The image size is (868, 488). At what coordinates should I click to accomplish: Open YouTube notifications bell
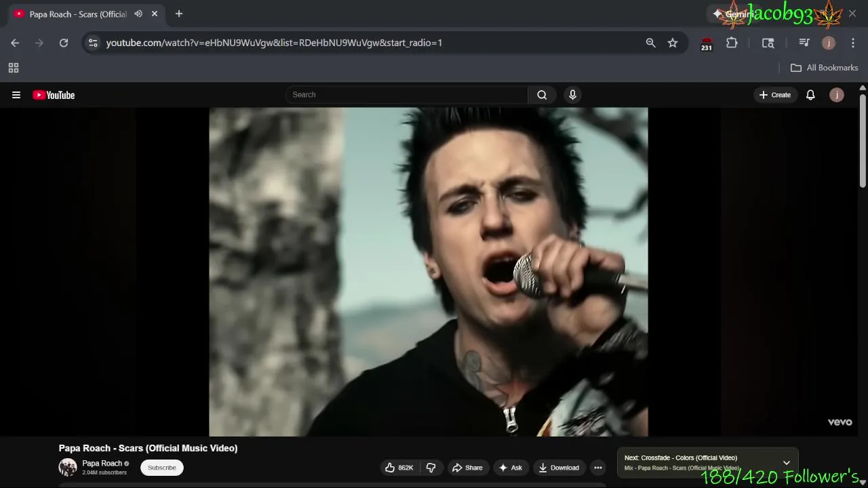(x=810, y=95)
